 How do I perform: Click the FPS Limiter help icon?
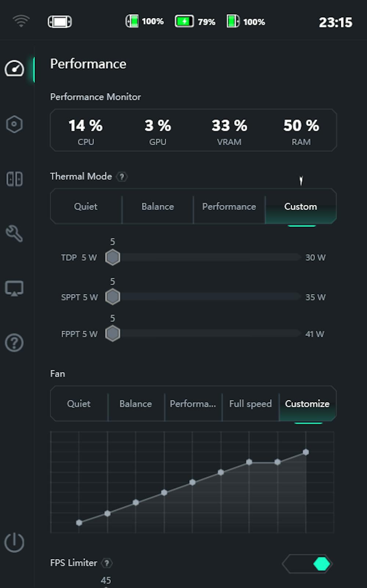pos(107,563)
